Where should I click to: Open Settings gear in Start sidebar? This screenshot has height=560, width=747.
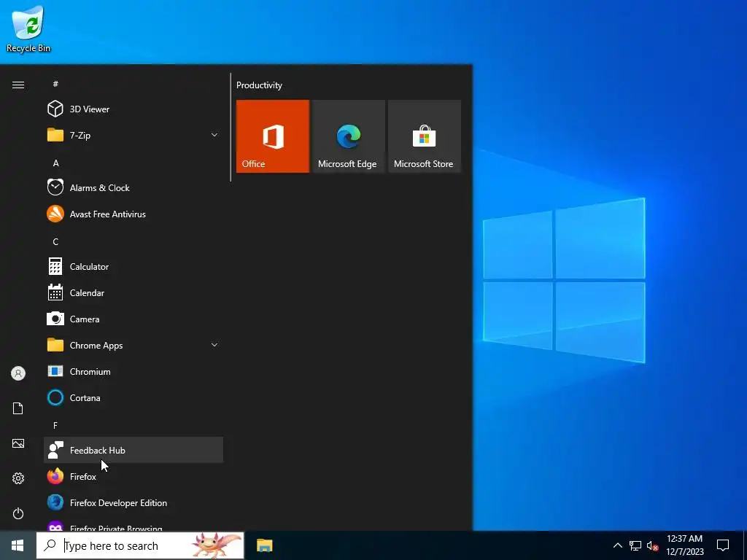18,478
